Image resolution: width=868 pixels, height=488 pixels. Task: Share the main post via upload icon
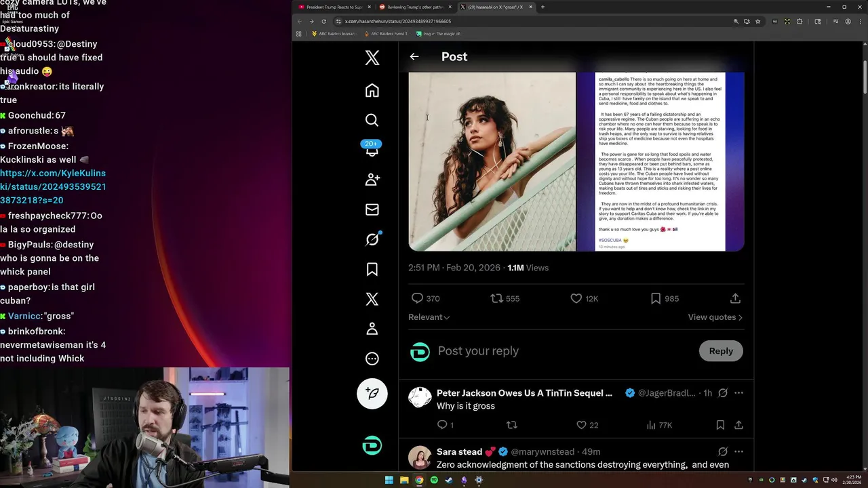point(735,298)
